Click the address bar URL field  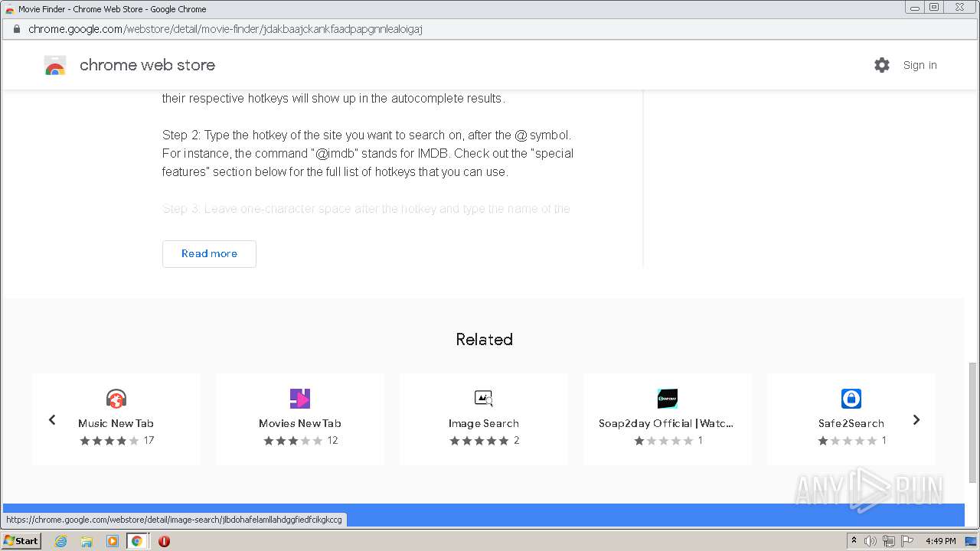coord(490,29)
